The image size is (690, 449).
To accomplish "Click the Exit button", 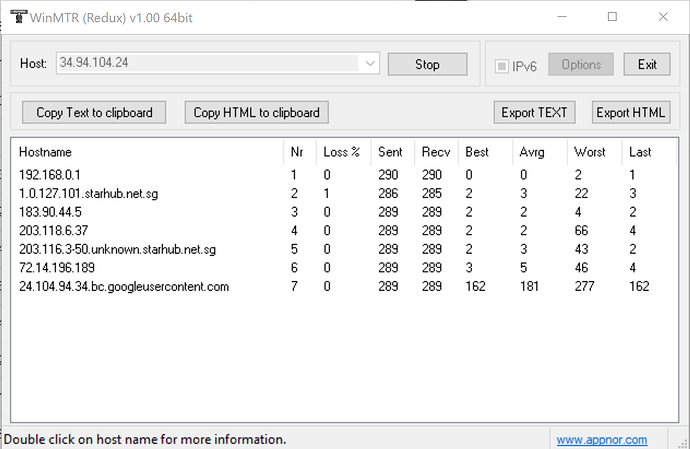I will point(647,64).
